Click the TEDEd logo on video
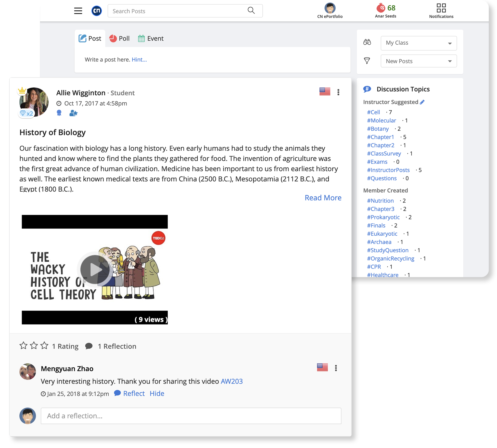Screen dimensions: 497x448 coord(158,238)
